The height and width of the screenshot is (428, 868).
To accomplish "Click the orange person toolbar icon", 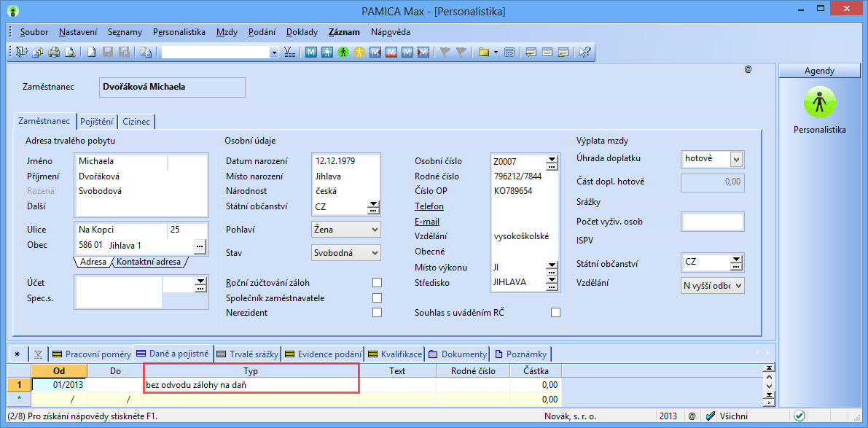I will point(359,52).
